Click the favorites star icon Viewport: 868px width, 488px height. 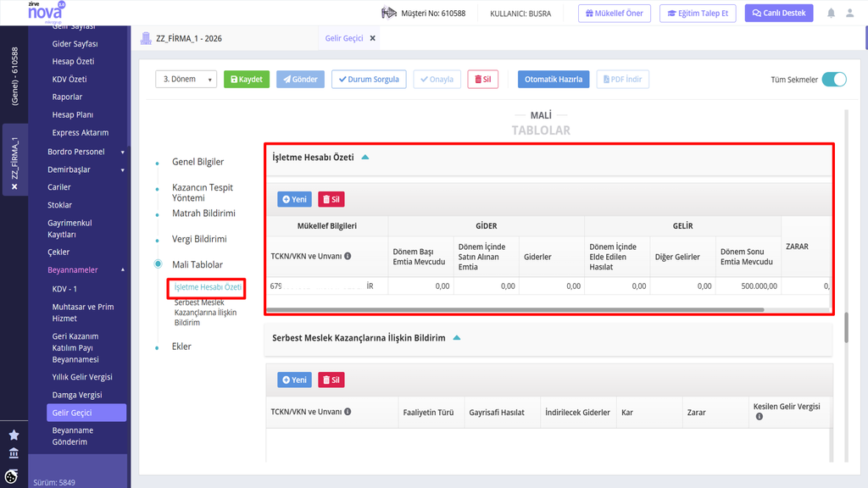14,435
